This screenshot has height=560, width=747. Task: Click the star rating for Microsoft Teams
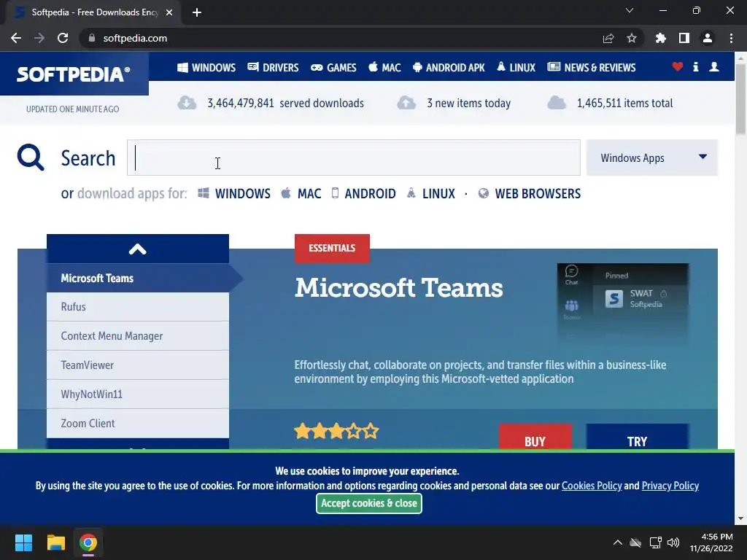click(336, 432)
